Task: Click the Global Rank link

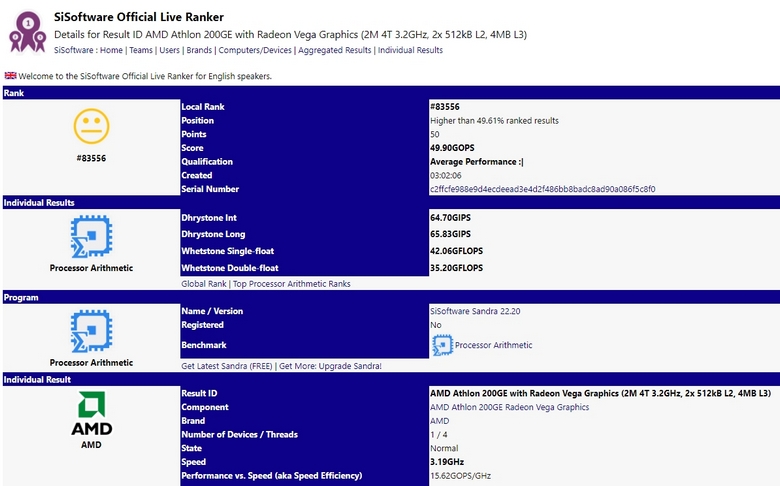Action: 203,284
